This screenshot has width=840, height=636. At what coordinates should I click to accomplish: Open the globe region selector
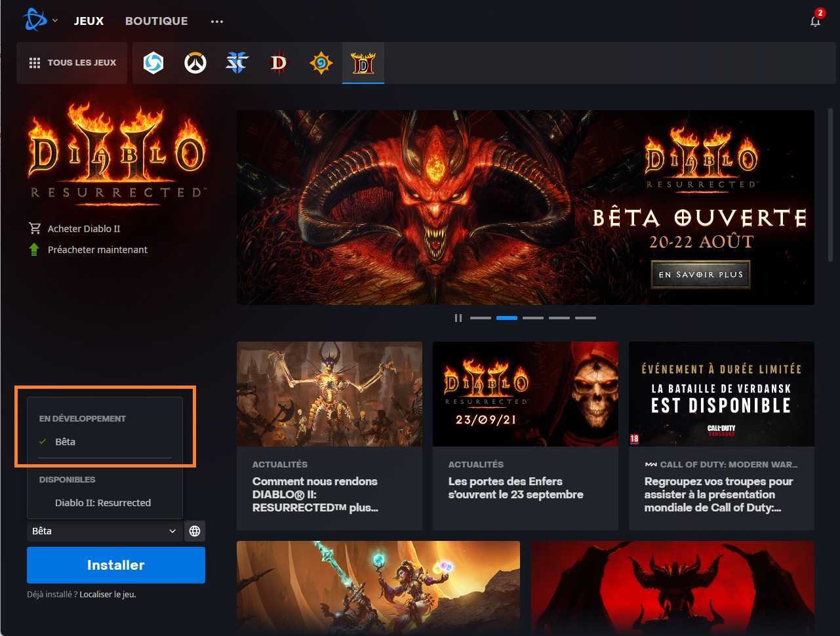click(x=195, y=531)
